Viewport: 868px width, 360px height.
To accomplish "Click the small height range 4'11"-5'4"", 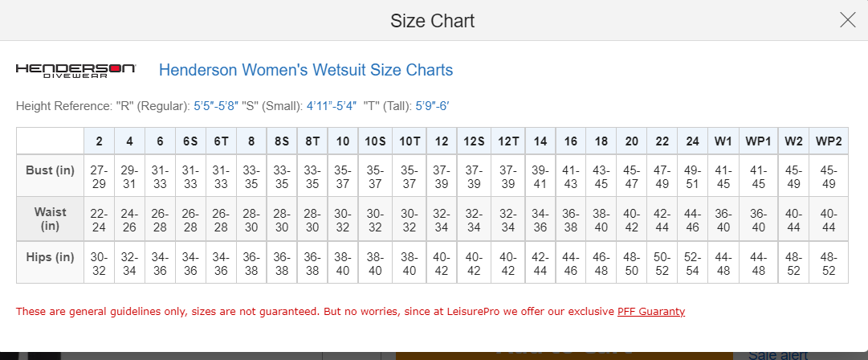I will pos(331,106).
